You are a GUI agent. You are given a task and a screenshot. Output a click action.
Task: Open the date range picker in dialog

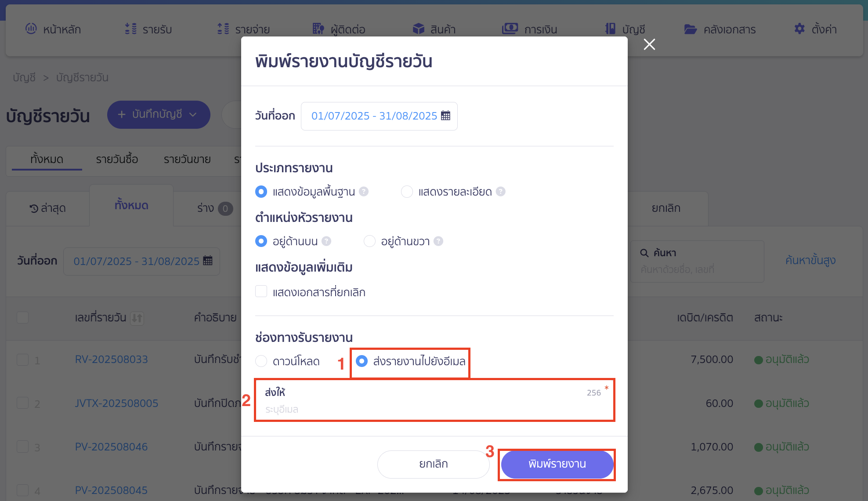coord(374,116)
